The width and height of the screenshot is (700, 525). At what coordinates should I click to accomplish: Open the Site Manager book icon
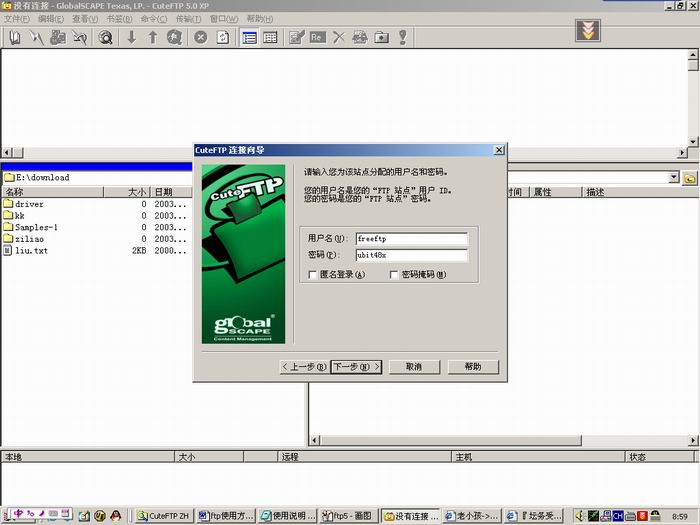pos(15,38)
